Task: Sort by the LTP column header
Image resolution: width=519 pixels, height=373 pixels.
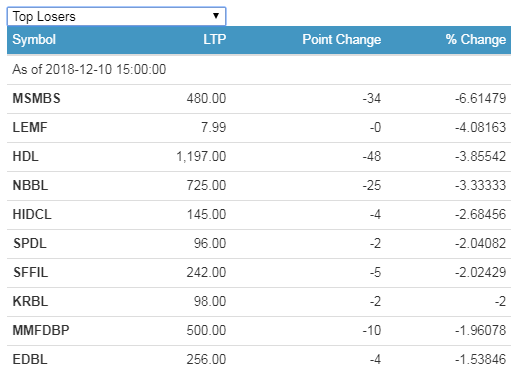Action: pyautogui.click(x=215, y=39)
